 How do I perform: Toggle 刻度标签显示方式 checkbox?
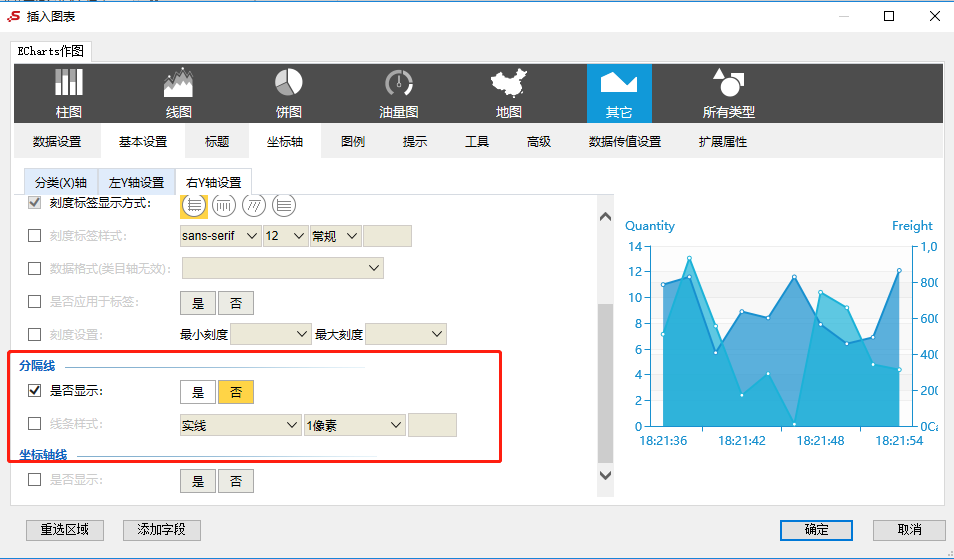pyautogui.click(x=35, y=203)
